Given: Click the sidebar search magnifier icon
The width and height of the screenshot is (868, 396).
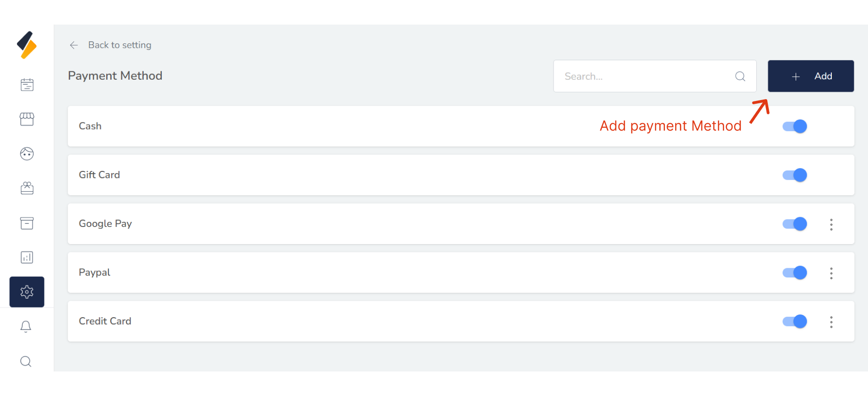Looking at the screenshot, I should [x=26, y=361].
